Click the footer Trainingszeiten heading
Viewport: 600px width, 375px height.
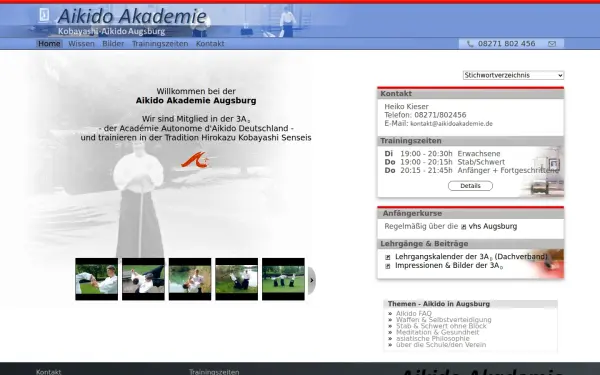point(214,372)
